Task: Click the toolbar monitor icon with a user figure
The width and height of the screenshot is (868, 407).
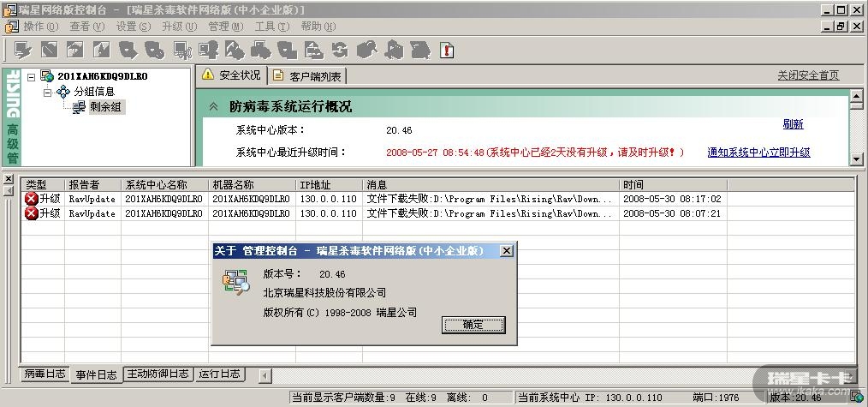Action: coord(209,50)
